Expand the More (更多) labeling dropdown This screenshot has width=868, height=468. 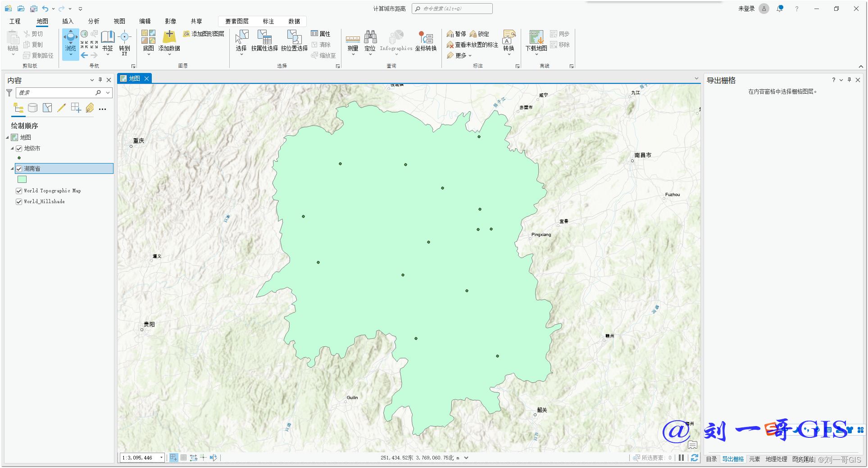pyautogui.click(x=459, y=55)
